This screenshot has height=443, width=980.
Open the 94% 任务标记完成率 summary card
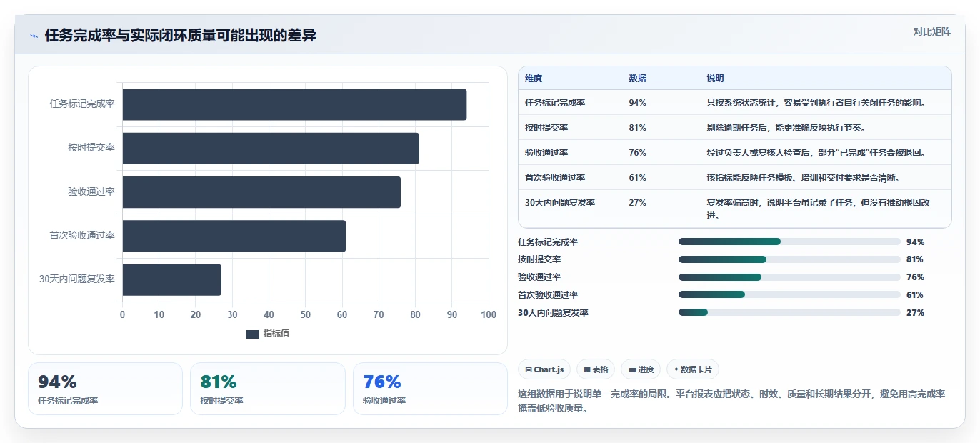[106, 389]
